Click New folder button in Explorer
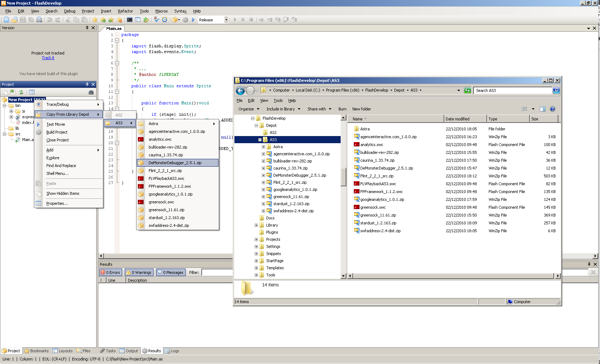 (362, 109)
